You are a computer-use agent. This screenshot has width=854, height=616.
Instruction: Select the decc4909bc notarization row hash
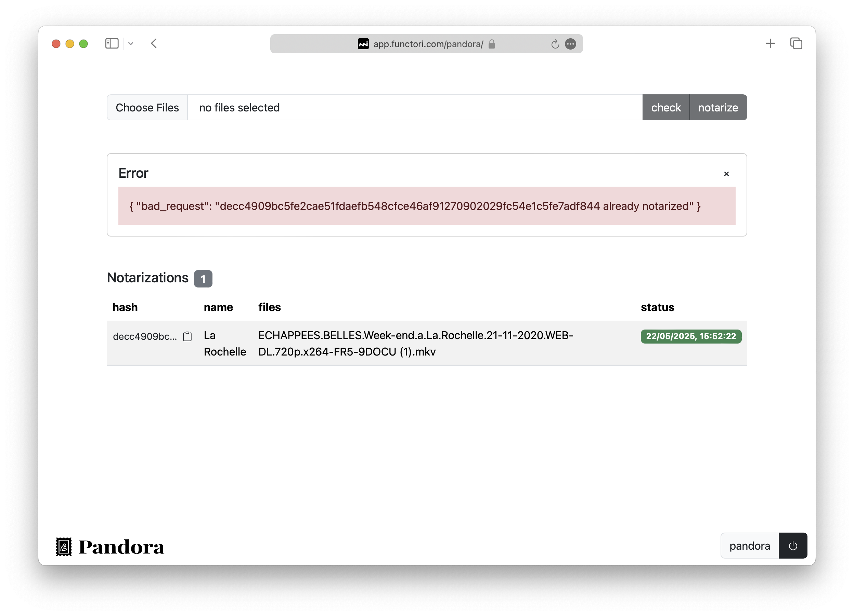[145, 336]
